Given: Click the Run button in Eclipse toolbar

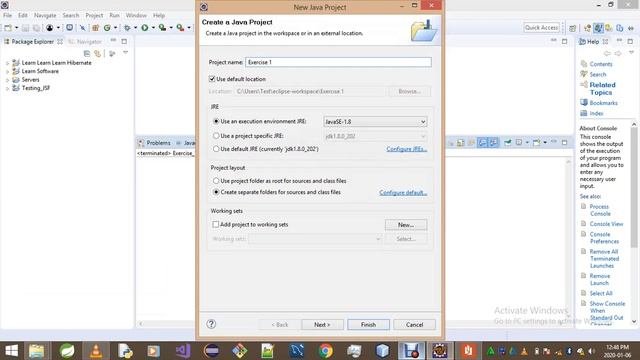Looking at the screenshot, I should tap(144, 28).
